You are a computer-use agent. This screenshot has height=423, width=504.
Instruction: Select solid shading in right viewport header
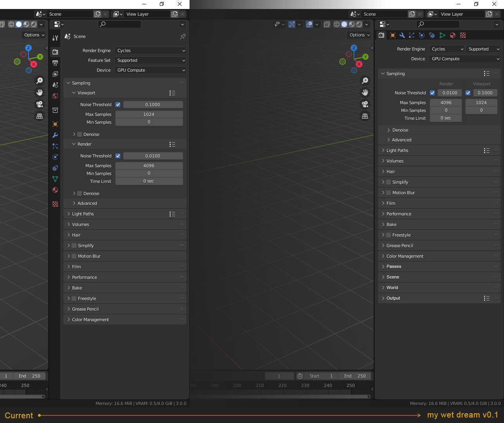pos(344,24)
